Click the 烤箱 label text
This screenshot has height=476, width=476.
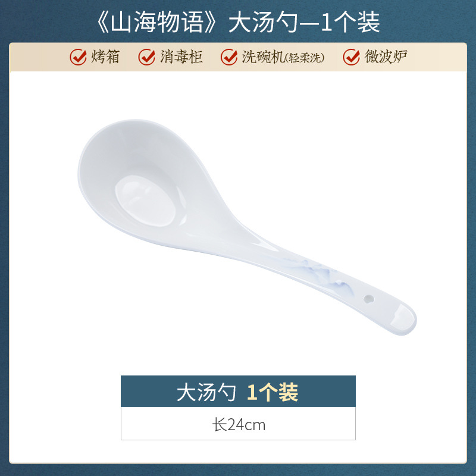(x=105, y=57)
